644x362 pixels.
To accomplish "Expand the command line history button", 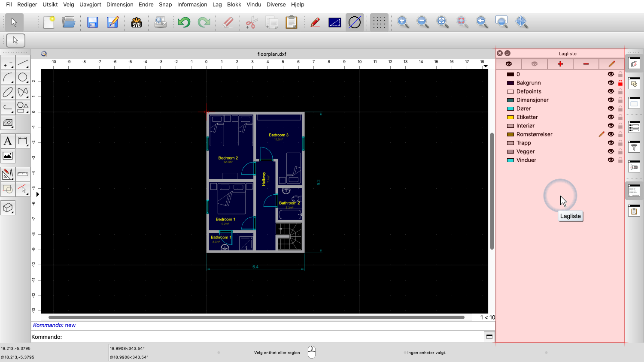I will coord(489,337).
